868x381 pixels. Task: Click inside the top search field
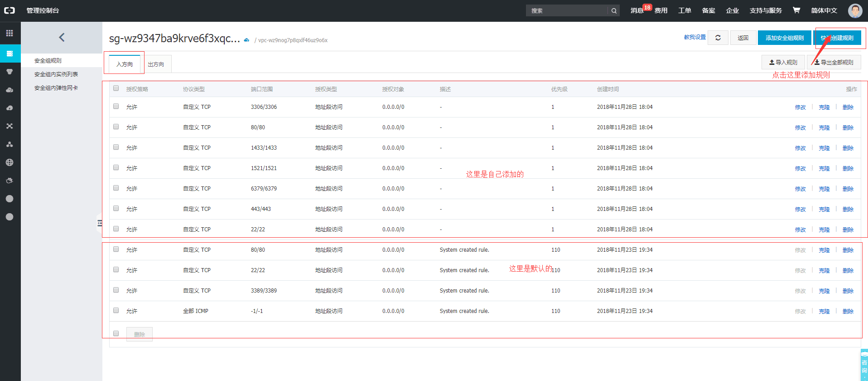tap(567, 10)
